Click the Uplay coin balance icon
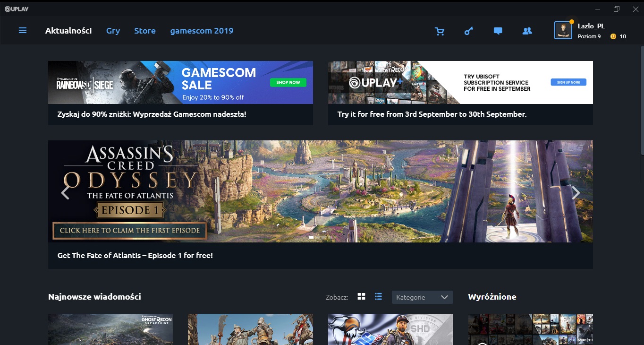Viewport: 644px width, 345px height. pyautogui.click(x=613, y=36)
